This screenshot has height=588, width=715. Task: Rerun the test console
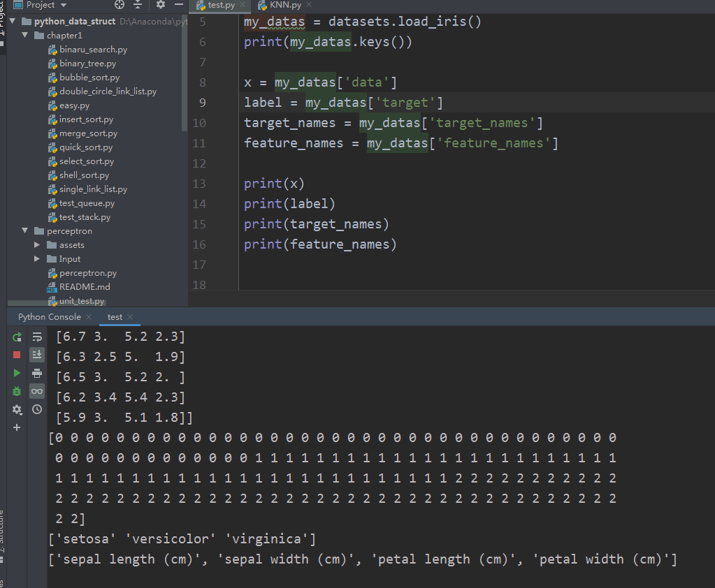click(x=17, y=337)
